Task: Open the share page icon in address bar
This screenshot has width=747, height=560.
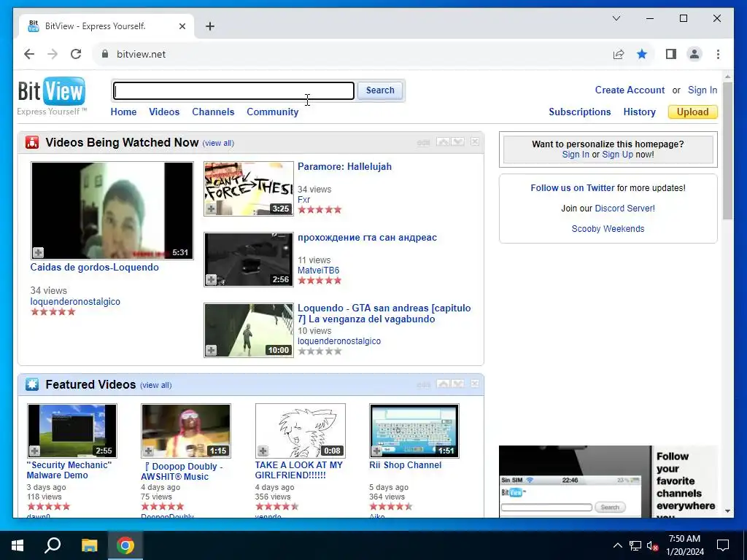Action: pos(619,54)
